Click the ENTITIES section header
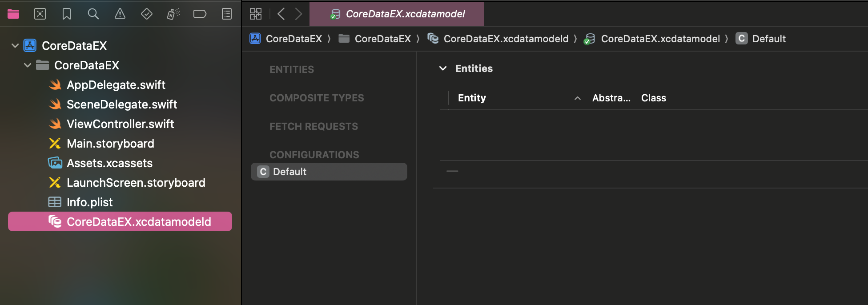The height and width of the screenshot is (305, 868). click(x=292, y=69)
